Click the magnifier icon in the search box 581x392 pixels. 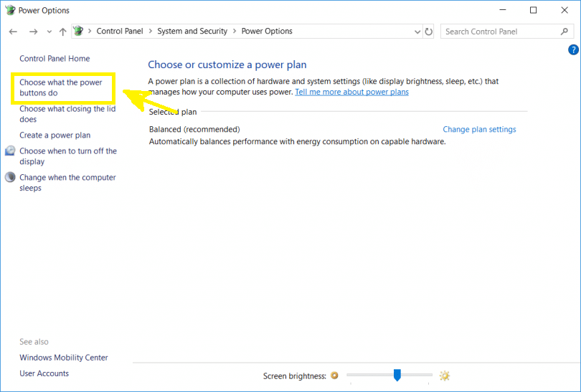point(565,32)
